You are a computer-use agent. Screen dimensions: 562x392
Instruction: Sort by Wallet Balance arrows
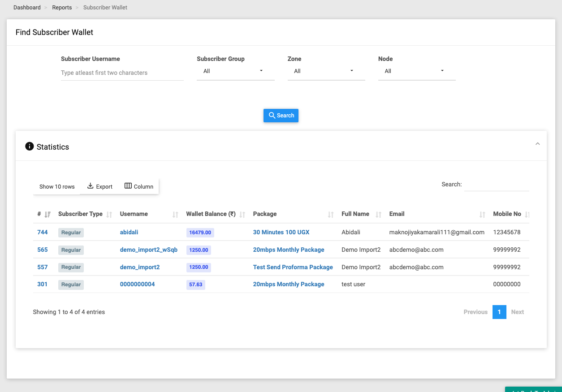click(x=242, y=215)
